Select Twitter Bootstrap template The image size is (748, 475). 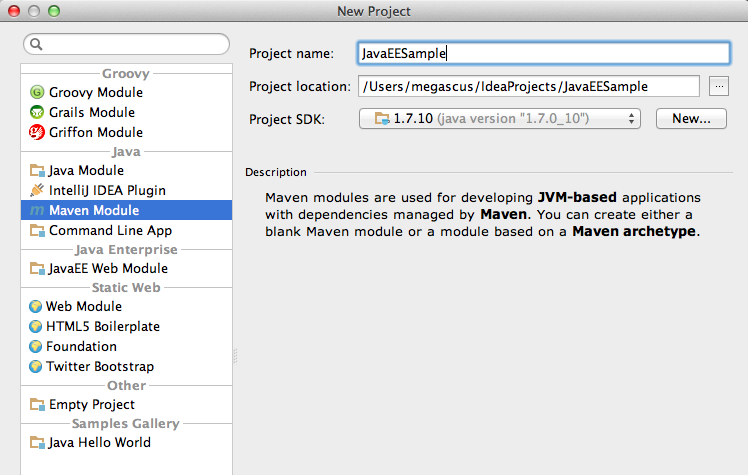[x=126, y=366]
